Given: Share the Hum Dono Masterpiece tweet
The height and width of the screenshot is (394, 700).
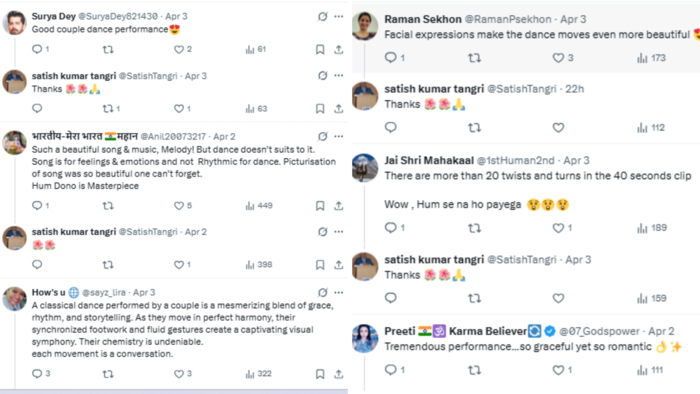Looking at the screenshot, I should [x=338, y=206].
